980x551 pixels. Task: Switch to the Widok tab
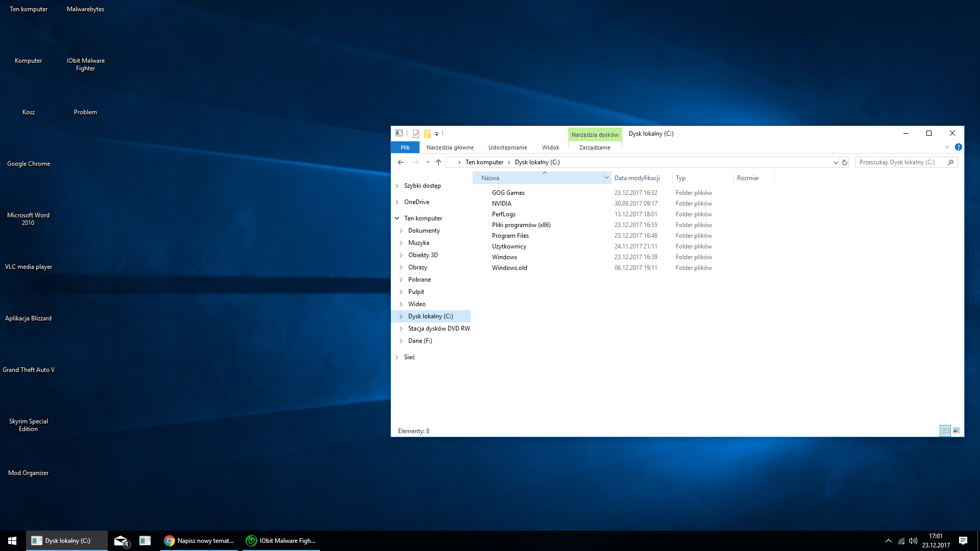551,147
